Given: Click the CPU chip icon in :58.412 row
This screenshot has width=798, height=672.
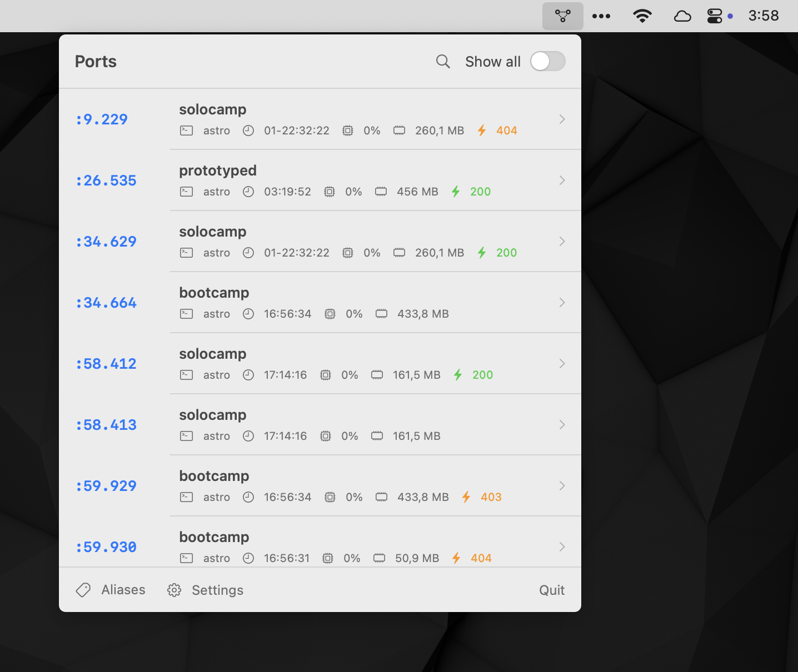Looking at the screenshot, I should coord(326,375).
